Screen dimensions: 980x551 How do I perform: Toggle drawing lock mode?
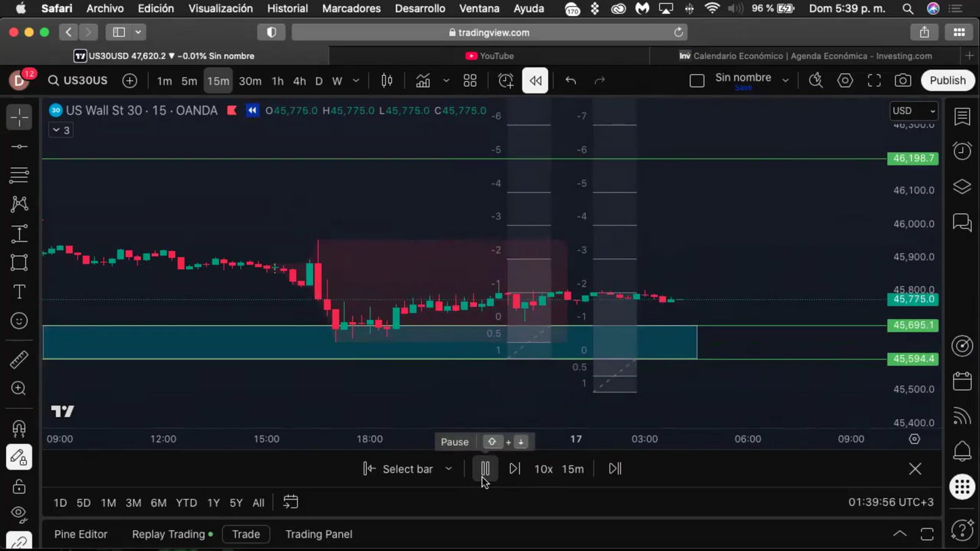[x=19, y=486]
